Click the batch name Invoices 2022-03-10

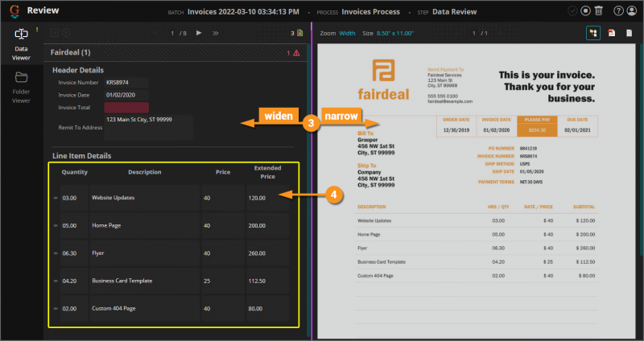click(x=243, y=12)
